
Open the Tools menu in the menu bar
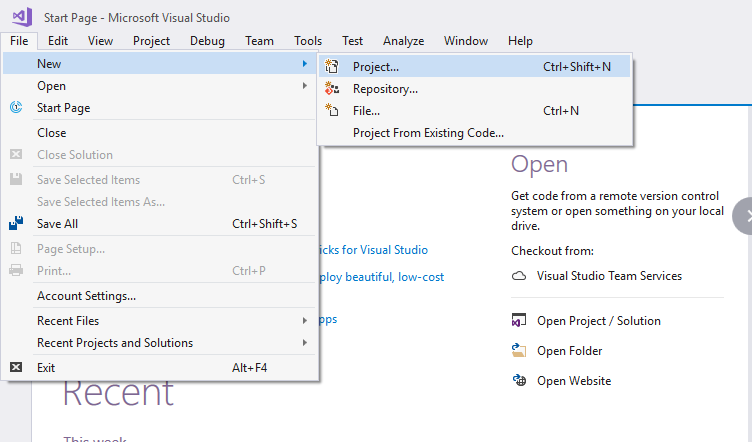coord(308,41)
